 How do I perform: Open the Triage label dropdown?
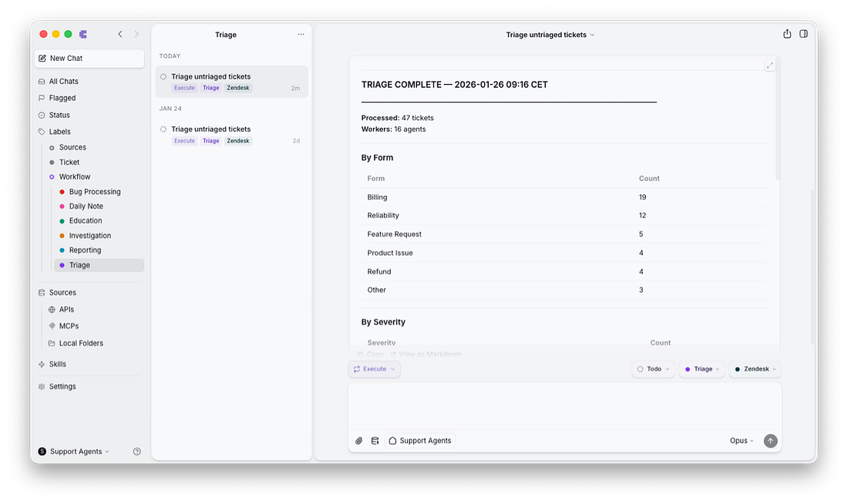click(702, 369)
